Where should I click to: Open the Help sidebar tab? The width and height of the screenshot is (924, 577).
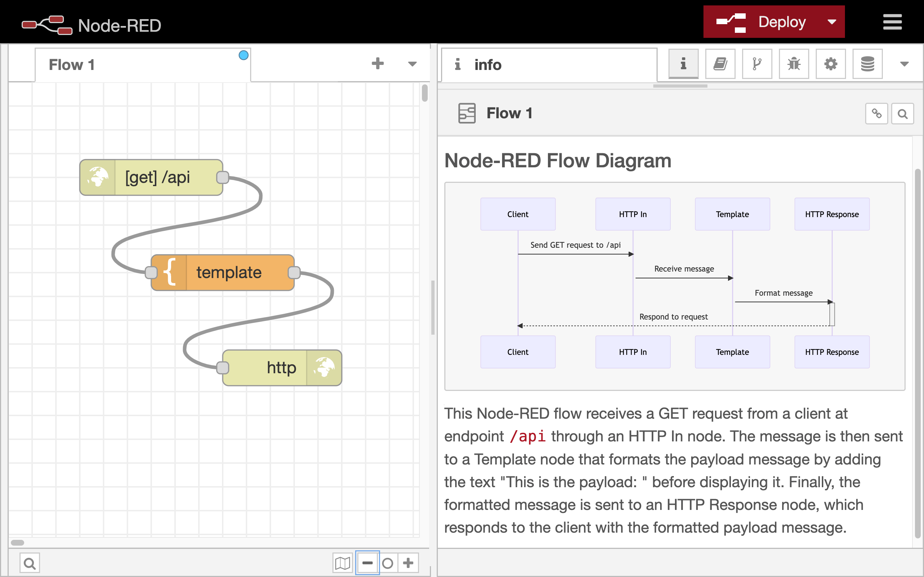tap(720, 64)
